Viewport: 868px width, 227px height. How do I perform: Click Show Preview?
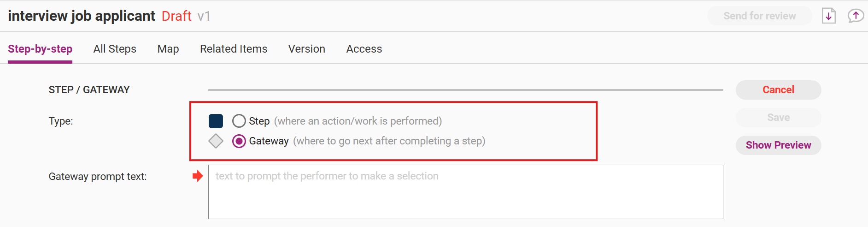(x=778, y=145)
